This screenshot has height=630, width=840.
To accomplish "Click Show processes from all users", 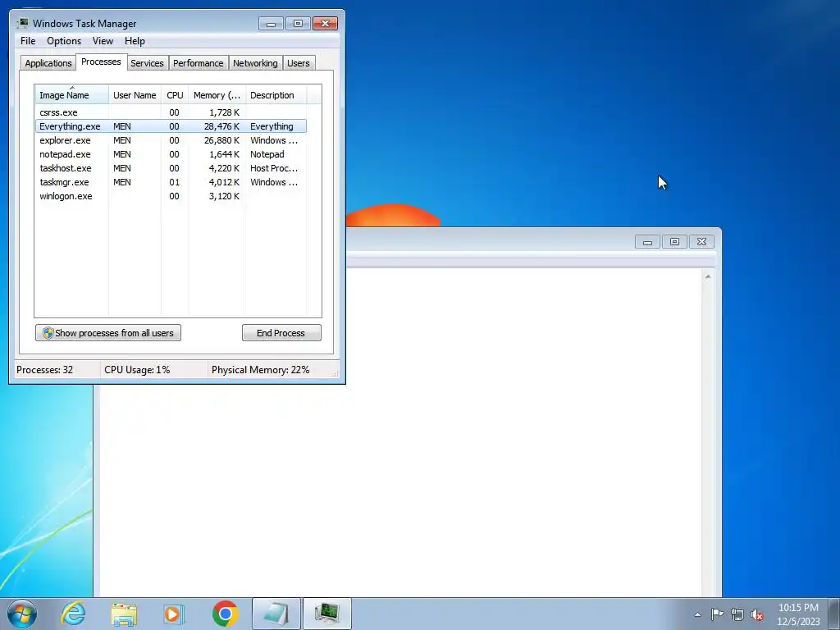I will (x=108, y=333).
